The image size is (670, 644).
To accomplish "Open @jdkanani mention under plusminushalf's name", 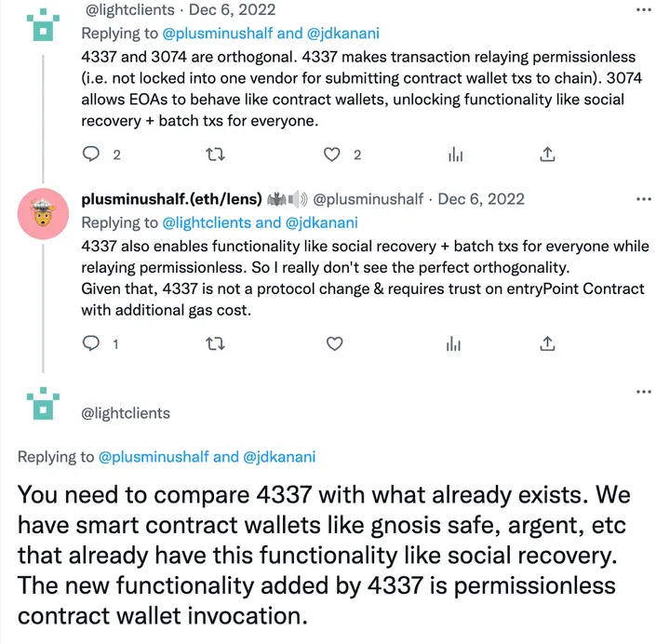I will coord(321,222).
